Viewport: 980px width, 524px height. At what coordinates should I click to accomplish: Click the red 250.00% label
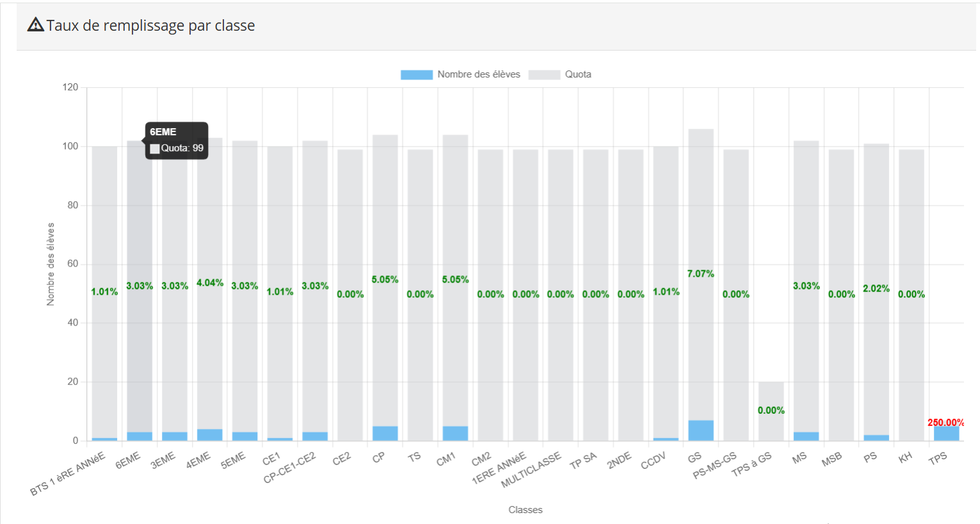click(x=945, y=423)
